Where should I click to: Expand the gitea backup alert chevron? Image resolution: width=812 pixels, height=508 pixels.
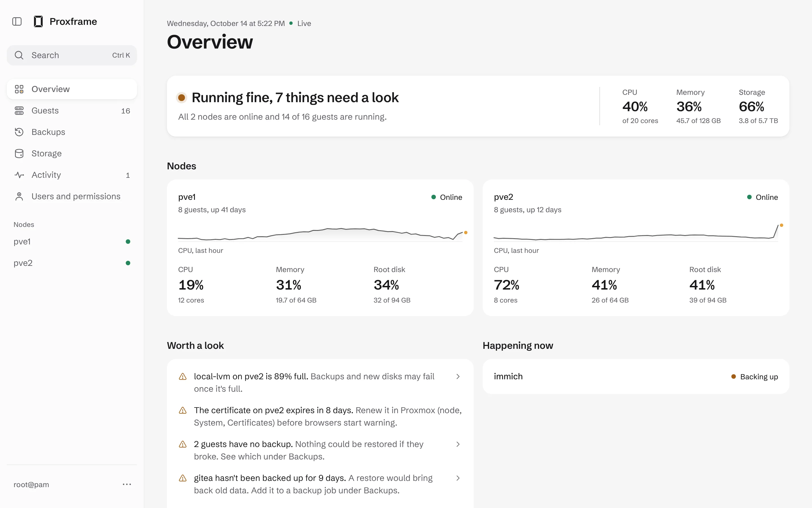click(x=458, y=478)
